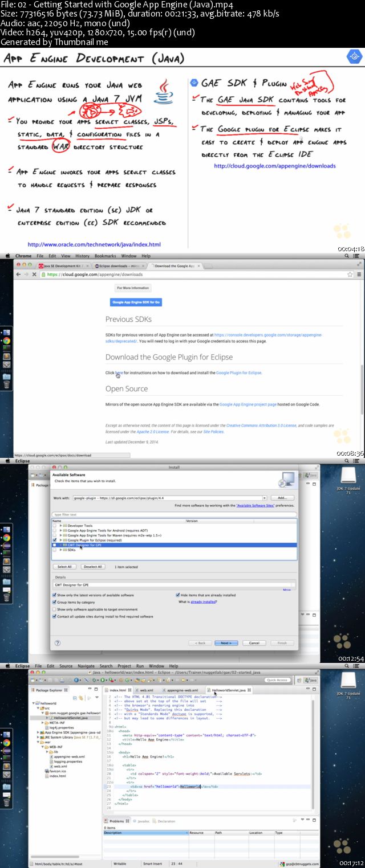Viewport: 365px width, 868px height.
Task: Enable Show only software applicable to target environment
Action: pyautogui.click(x=54, y=609)
